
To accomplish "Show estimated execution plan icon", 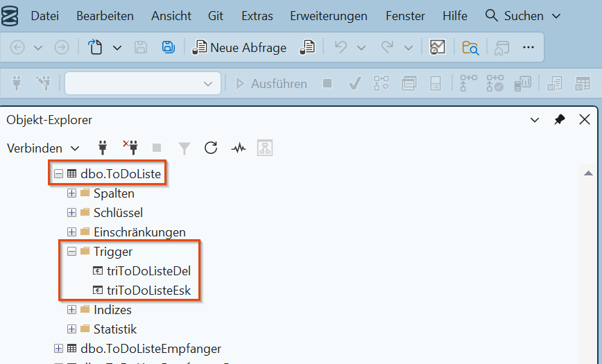I will click(381, 83).
